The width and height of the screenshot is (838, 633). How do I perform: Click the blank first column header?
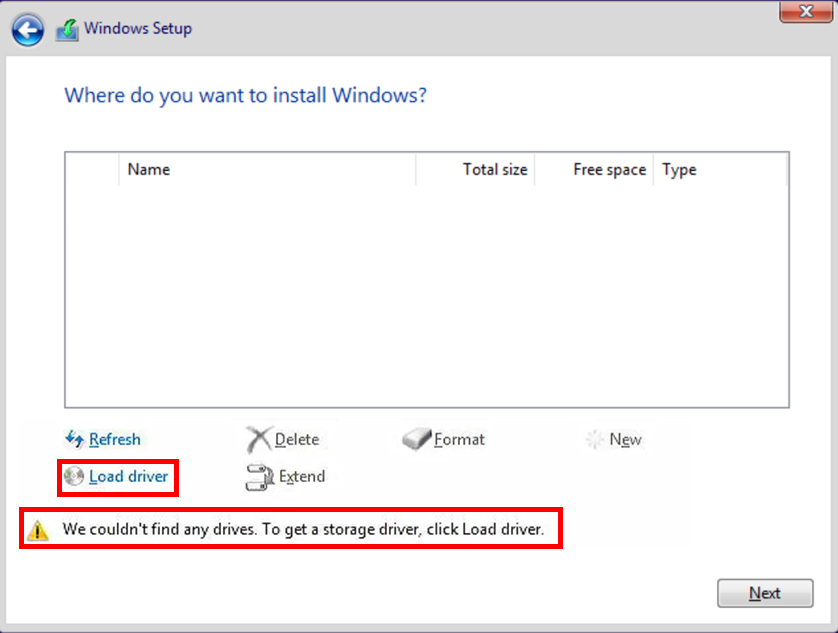click(92, 170)
